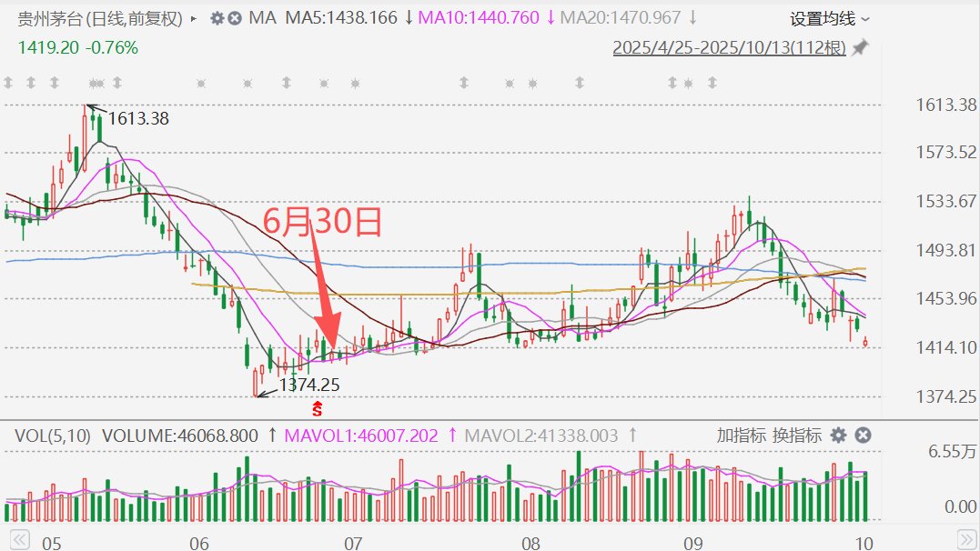Viewport: 980px width, 551px height.
Task: Click the 1374.25 low price label
Action: pos(308,386)
